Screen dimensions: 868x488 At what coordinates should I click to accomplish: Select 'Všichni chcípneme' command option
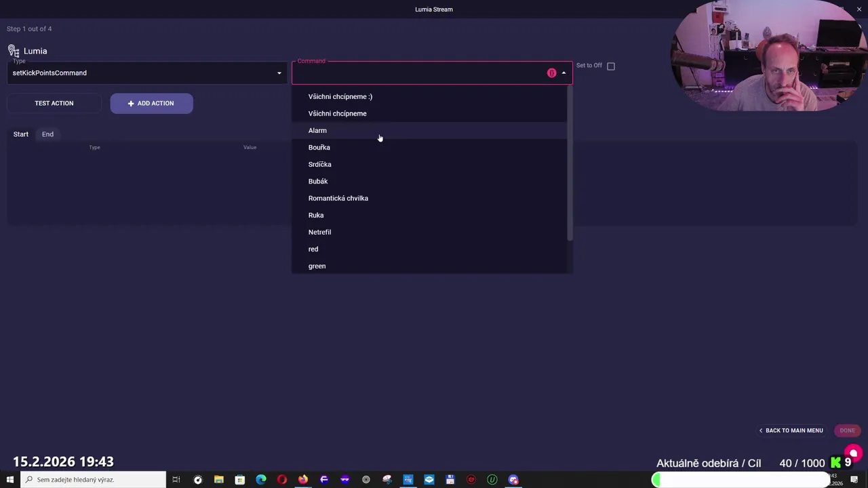tap(430, 113)
